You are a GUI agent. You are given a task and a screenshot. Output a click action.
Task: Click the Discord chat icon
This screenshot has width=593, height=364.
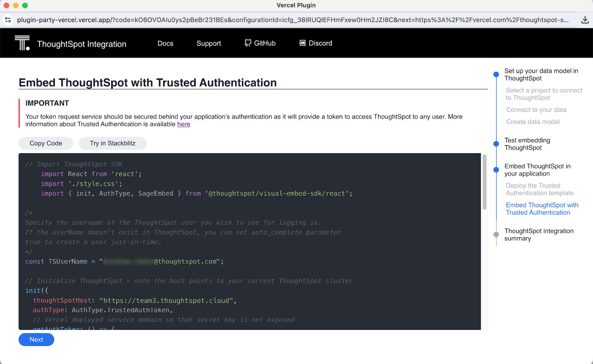(302, 43)
